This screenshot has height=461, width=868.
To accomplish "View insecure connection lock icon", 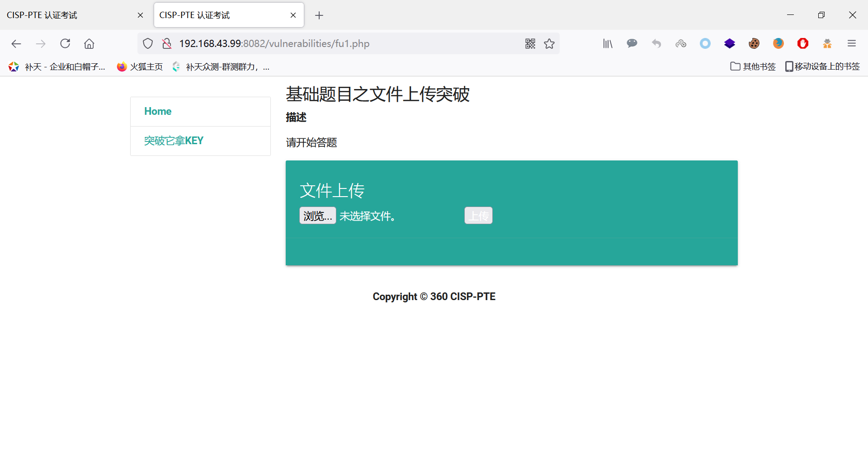I will point(167,43).
